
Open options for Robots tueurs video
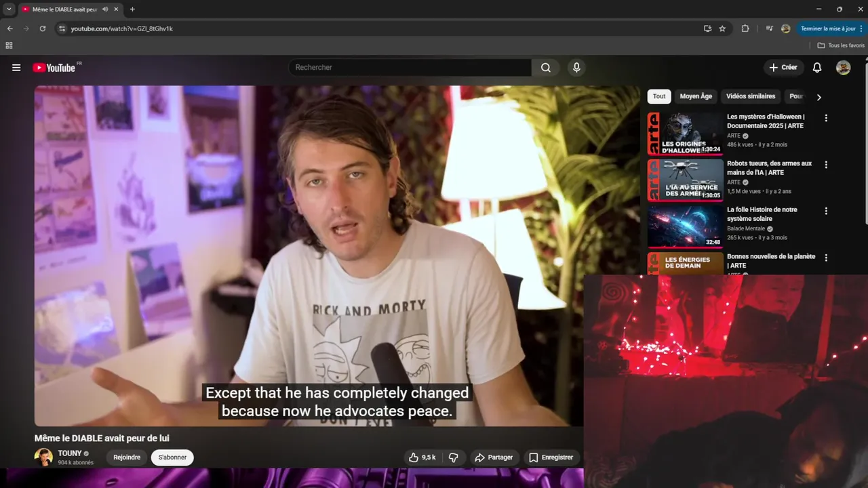point(826,165)
